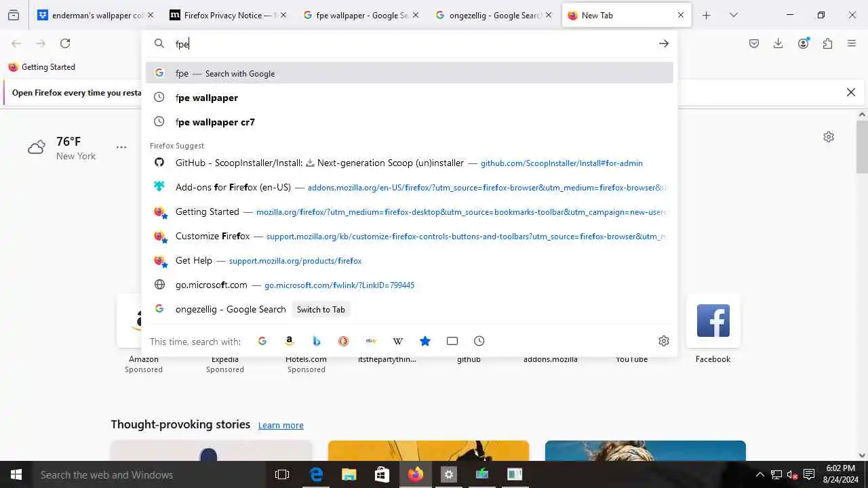The image size is (868, 488).
Task: Open Add-ons for Firefox suggestion
Action: [410, 187]
